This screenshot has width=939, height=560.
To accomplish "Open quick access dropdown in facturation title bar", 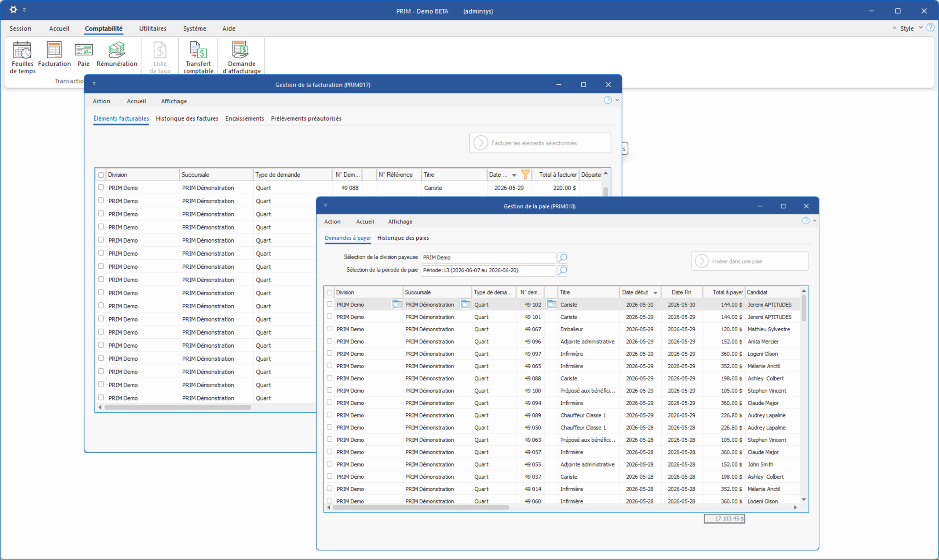I will (x=94, y=84).
